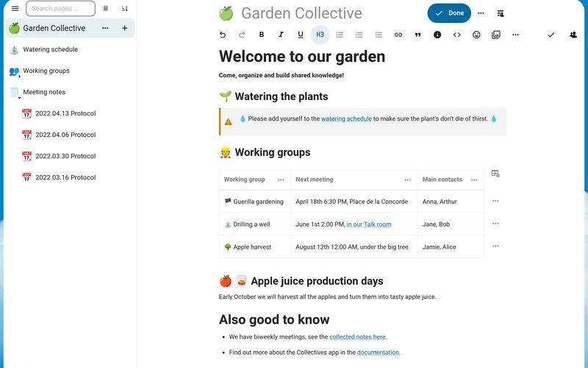This screenshot has width=588, height=368.
Task: Follow the documentation link
Action: coord(378,353)
